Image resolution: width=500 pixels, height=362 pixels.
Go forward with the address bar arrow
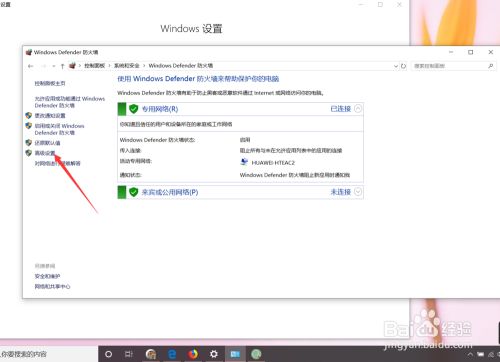click(44, 66)
